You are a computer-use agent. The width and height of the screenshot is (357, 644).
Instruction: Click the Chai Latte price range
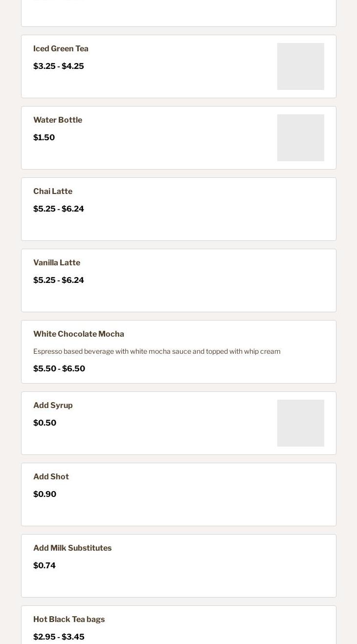(x=59, y=209)
